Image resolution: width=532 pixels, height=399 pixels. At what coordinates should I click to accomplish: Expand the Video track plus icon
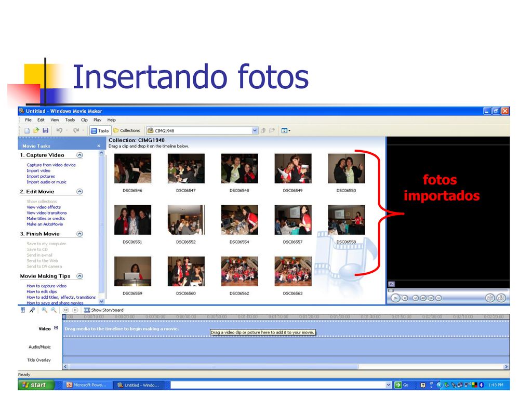(x=56, y=328)
